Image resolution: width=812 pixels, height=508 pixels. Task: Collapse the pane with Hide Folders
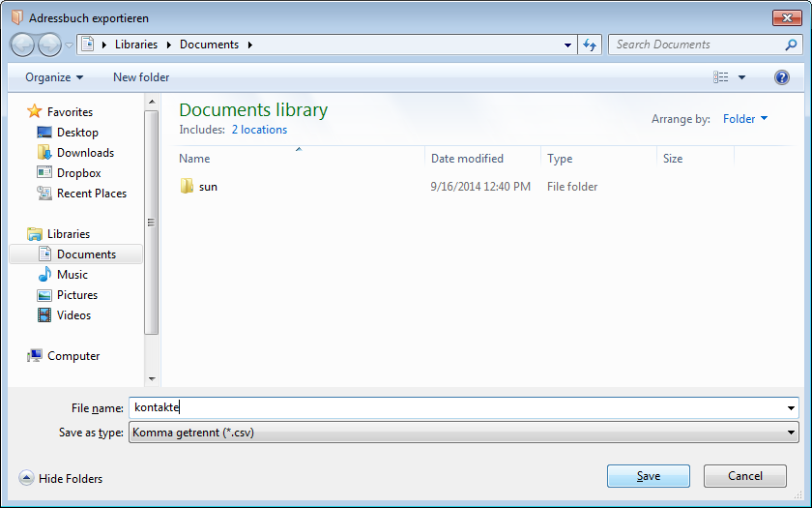pos(61,478)
